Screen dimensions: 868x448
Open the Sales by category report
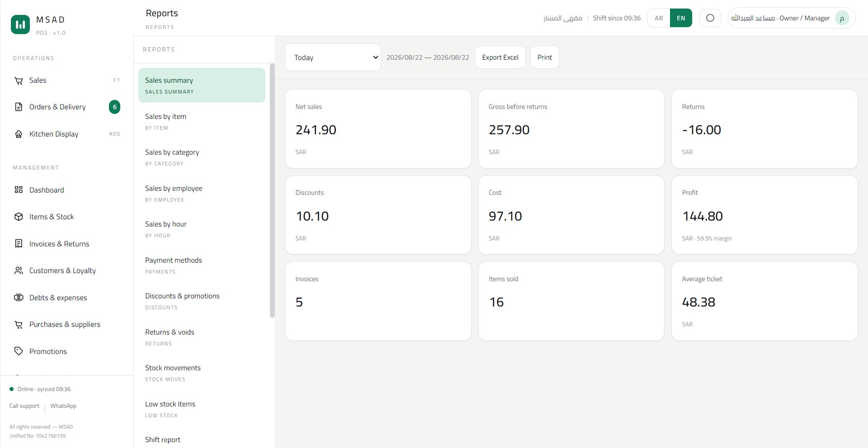pos(202,157)
